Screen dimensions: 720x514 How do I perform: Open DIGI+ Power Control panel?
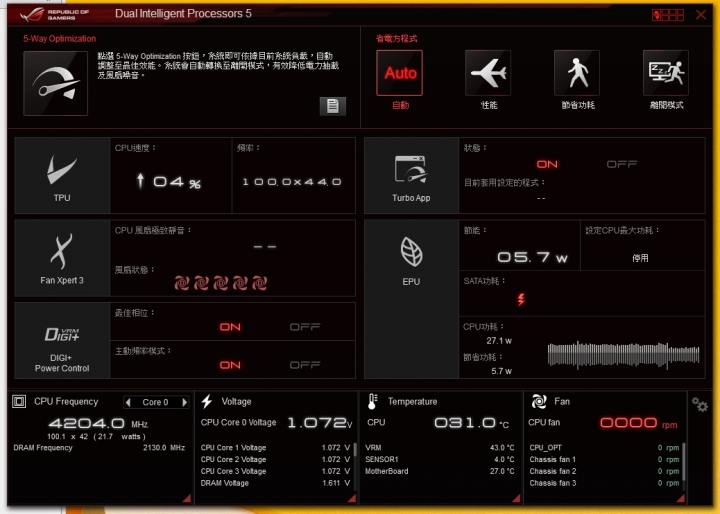click(x=62, y=340)
